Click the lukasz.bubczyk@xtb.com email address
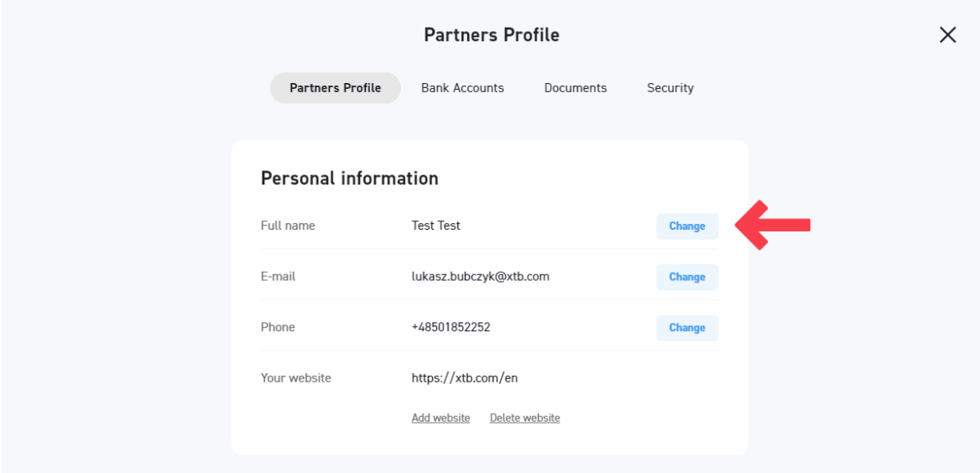Image resolution: width=980 pixels, height=473 pixels. point(480,277)
